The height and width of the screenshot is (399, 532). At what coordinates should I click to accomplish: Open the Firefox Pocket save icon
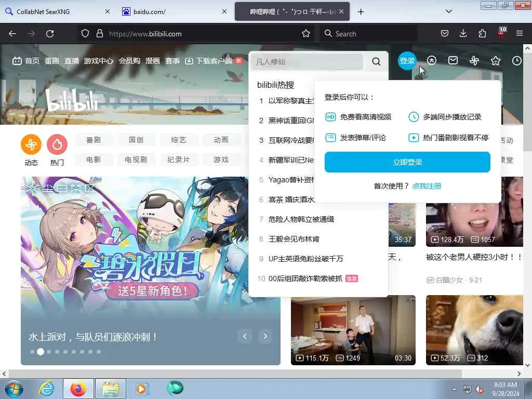coord(445,34)
